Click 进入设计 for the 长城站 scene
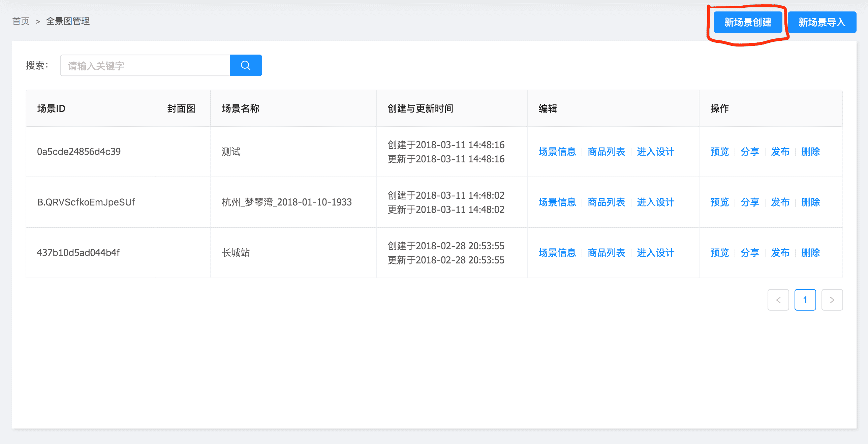Screen dimensions: 868x444 click(x=655, y=253)
